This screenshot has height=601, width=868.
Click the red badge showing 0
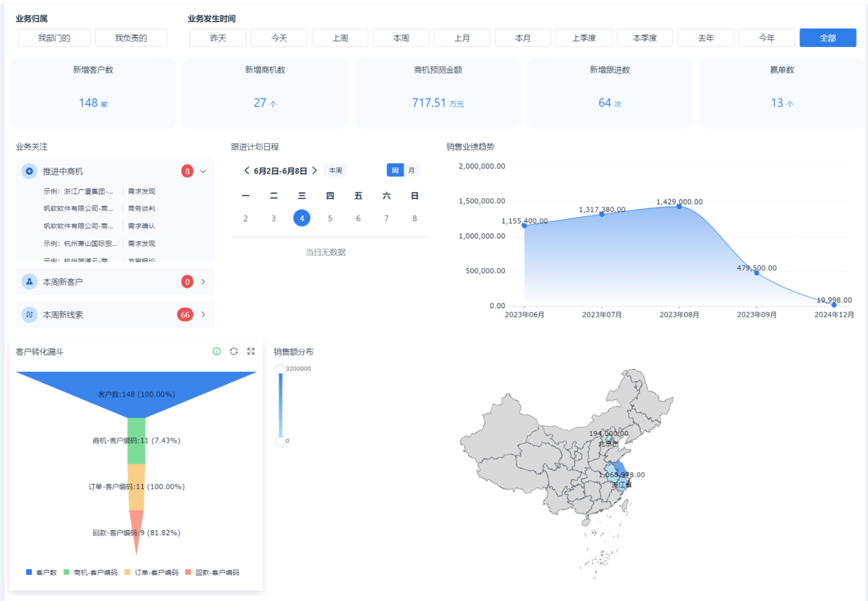(x=187, y=281)
